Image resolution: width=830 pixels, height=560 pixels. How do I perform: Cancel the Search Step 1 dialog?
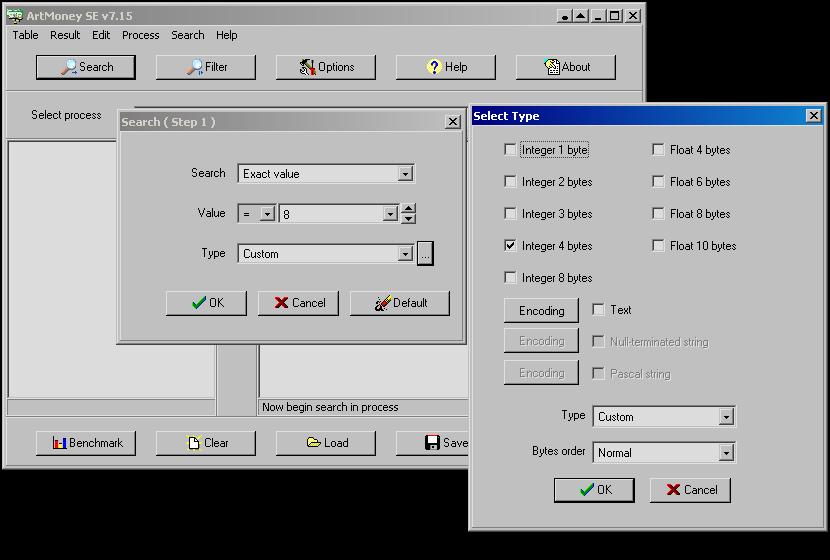pos(299,303)
